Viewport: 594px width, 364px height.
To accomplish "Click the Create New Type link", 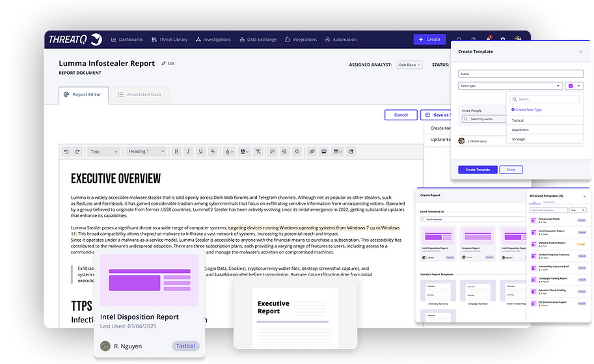I will tap(526, 110).
